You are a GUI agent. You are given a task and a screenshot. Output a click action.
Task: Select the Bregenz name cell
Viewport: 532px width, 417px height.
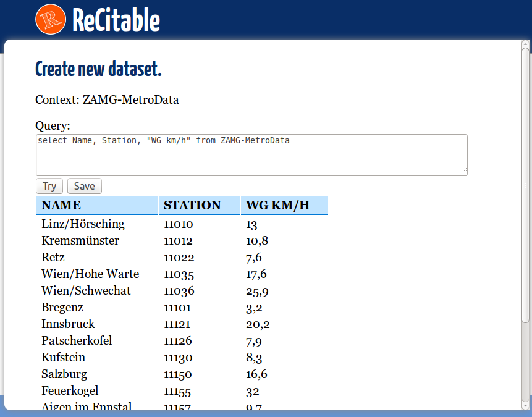click(62, 308)
